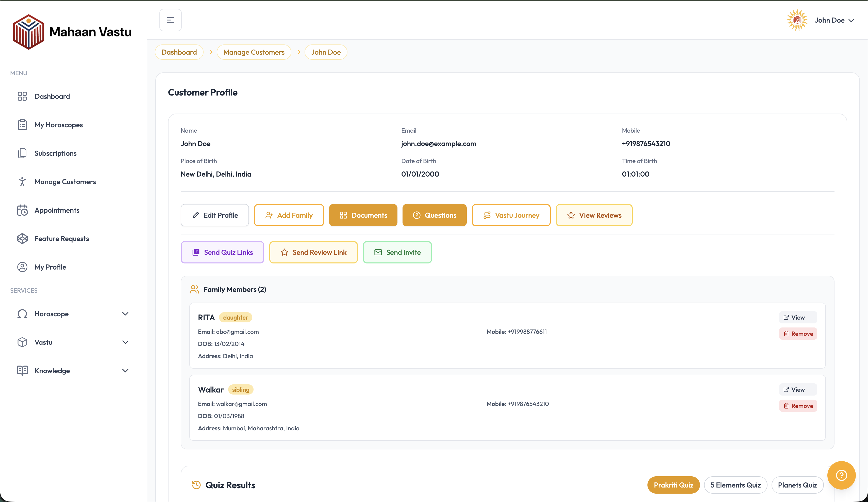Image resolution: width=868 pixels, height=502 pixels.
Task: Click RITA's mobile +919988776611
Action: [x=527, y=331]
